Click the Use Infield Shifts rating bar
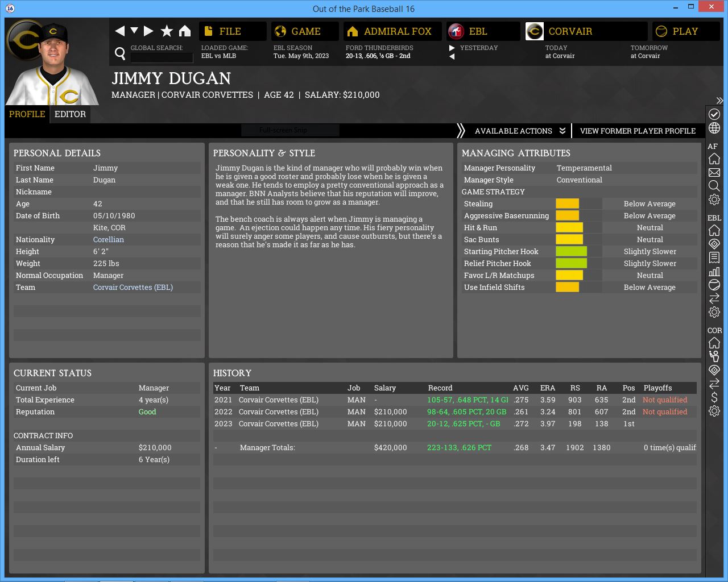This screenshot has width=728, height=582. point(578,288)
